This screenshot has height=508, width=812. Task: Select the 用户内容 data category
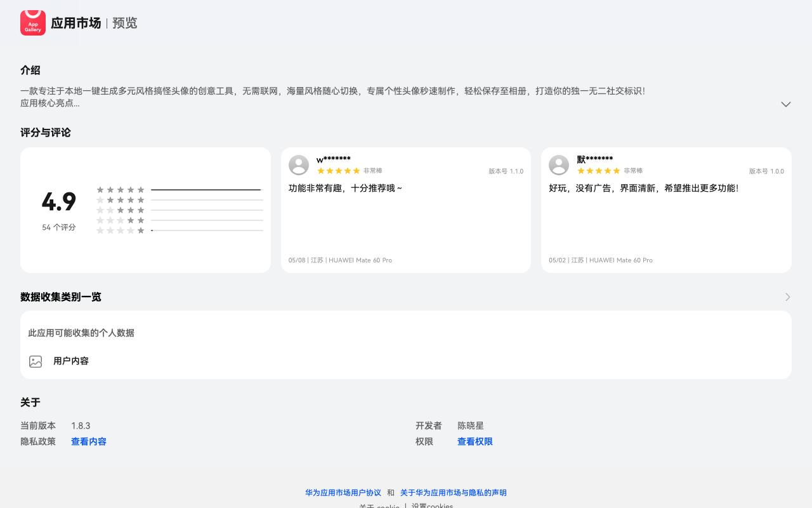[x=71, y=361]
